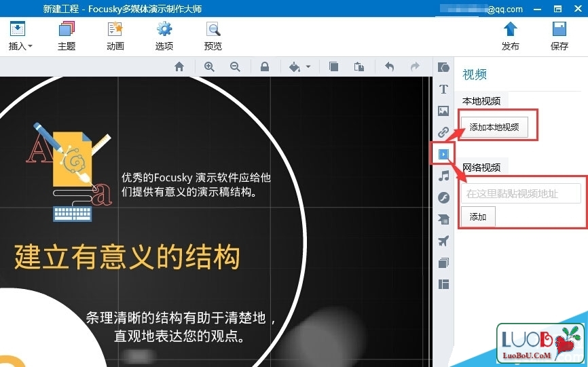Zoom out of the canvas
The width and height of the screenshot is (588, 367).
(x=235, y=66)
